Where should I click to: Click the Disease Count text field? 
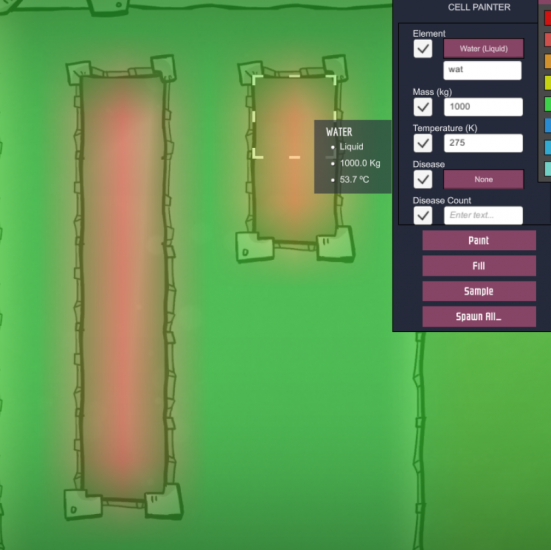pyautogui.click(x=483, y=215)
